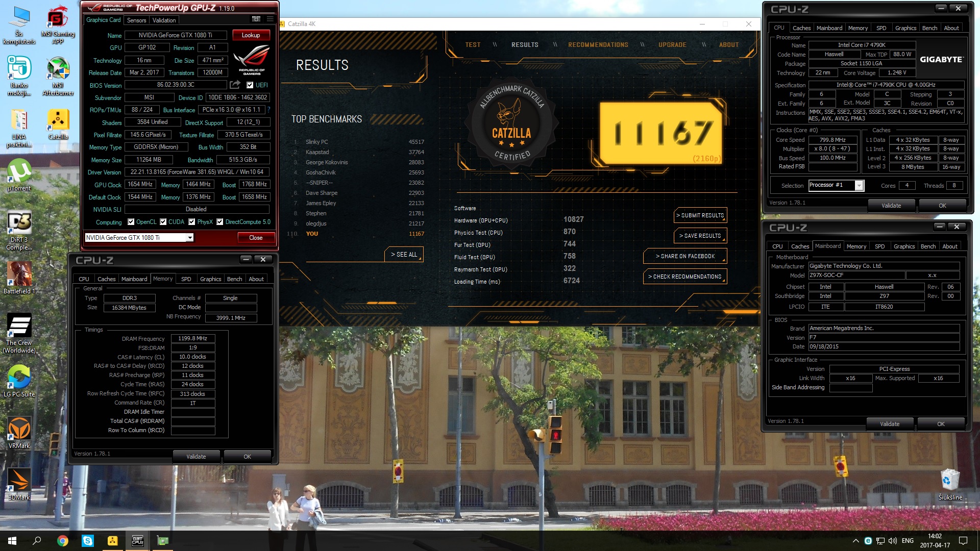The width and height of the screenshot is (980, 551).
Task: Click the GPU Name field in GPU-Z
Action: coord(176,35)
